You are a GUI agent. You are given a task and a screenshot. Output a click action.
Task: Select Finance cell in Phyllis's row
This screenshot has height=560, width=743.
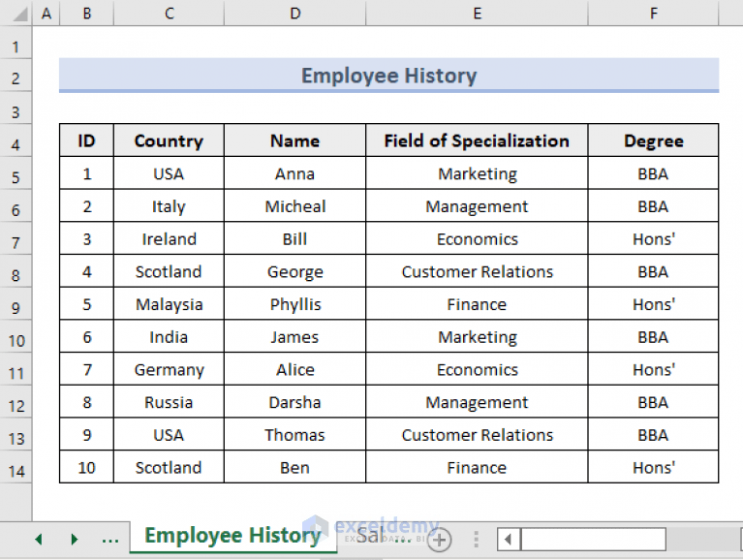click(x=477, y=304)
